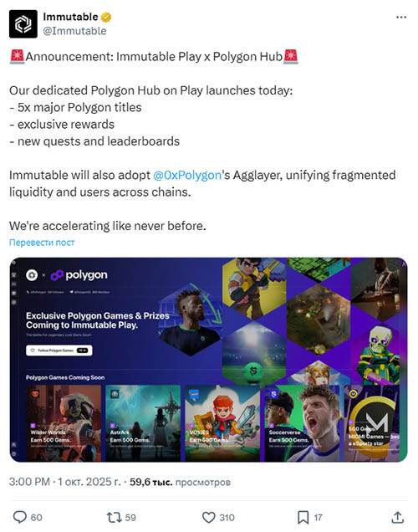Click 'Перевести пост' translate link
The width and height of the screenshot is (418, 532).
42,243
